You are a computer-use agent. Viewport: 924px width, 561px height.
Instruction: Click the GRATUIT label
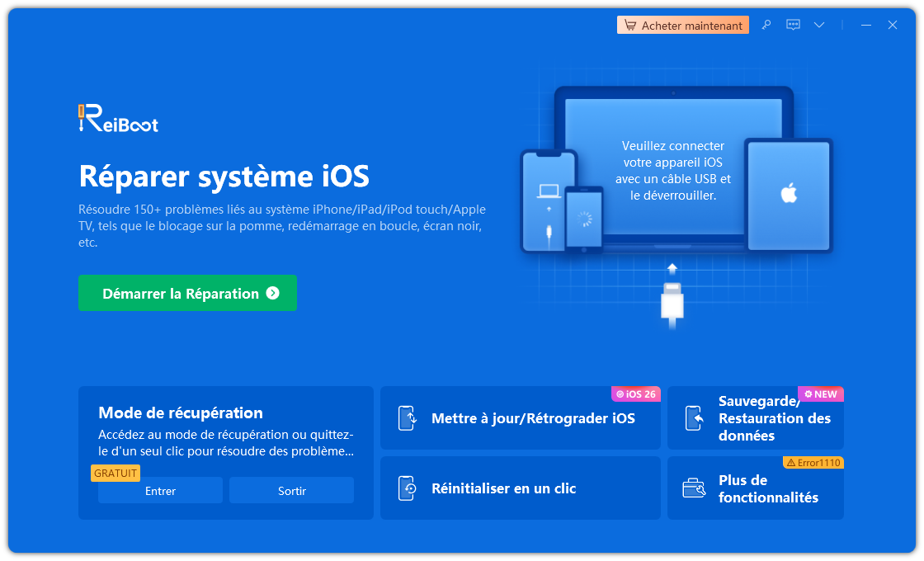[x=115, y=473]
